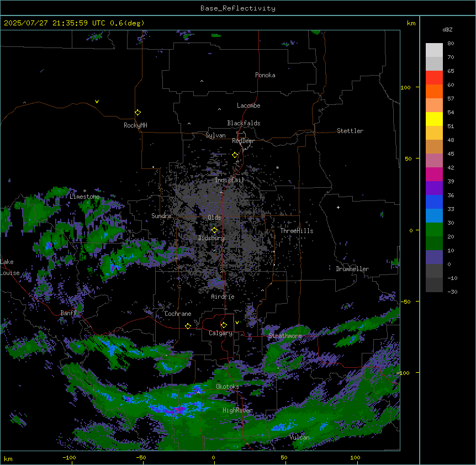Click the Banff town label
The height and width of the screenshot is (465, 476).
click(x=68, y=313)
